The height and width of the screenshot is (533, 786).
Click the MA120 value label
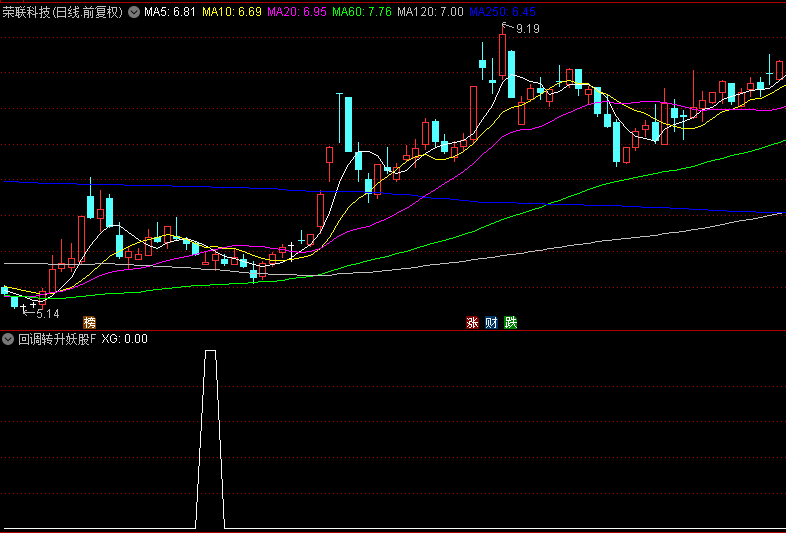[430, 12]
